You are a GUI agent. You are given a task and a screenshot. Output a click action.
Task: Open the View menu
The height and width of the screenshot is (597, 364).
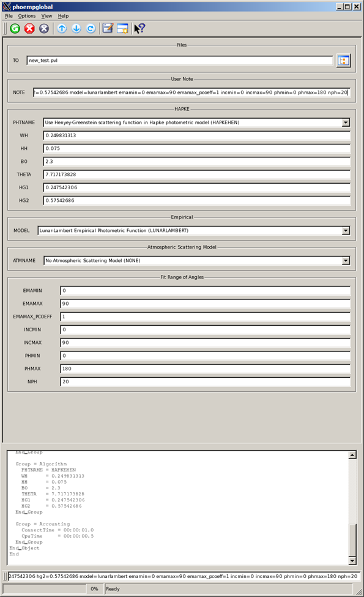click(46, 16)
